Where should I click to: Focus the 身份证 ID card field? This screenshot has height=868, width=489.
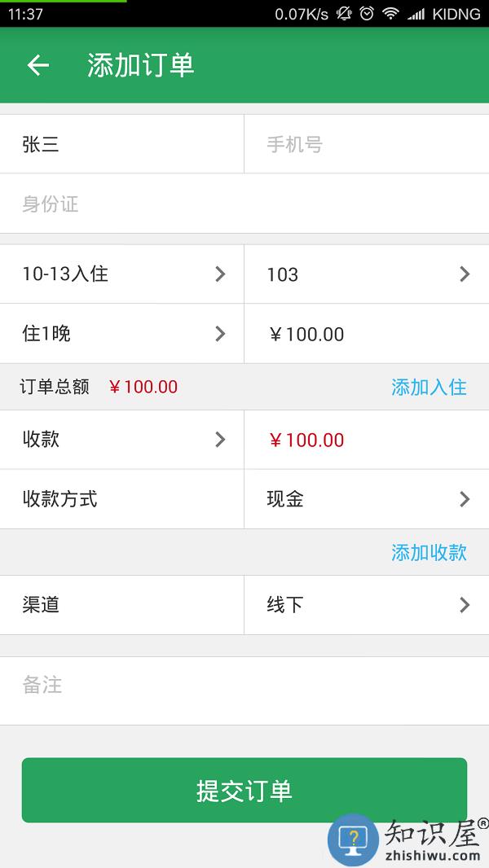pyautogui.click(x=244, y=204)
